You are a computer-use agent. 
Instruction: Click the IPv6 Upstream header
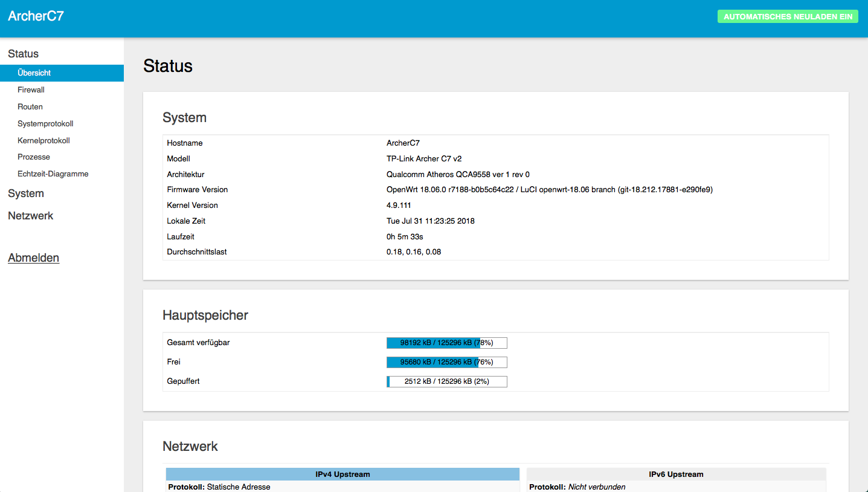pos(676,474)
